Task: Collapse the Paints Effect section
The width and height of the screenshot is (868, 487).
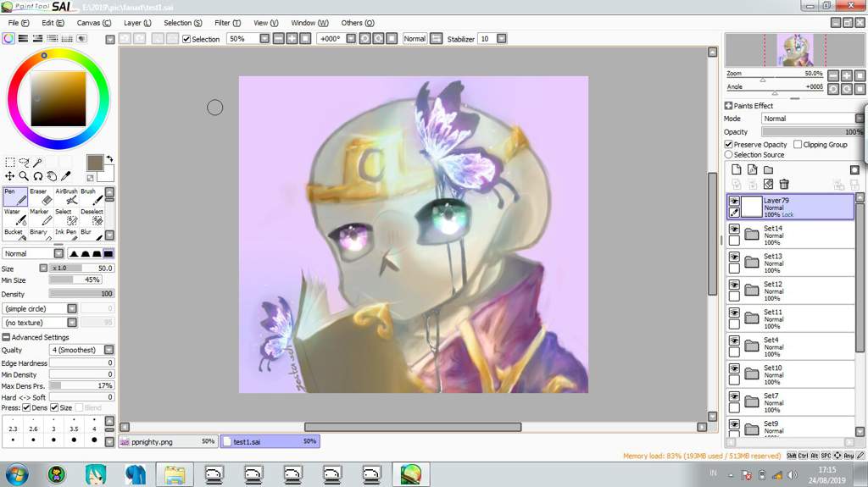Action: pos(728,106)
